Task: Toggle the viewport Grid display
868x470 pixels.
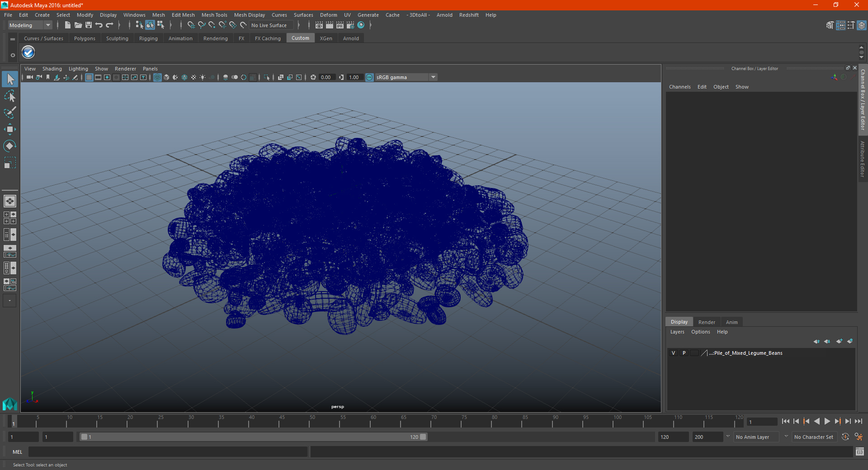Action: 89,77
